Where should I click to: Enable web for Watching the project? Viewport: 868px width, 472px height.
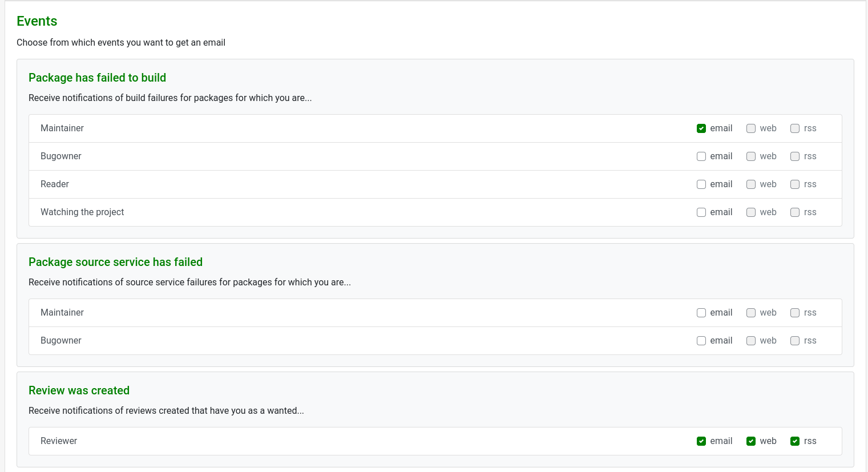point(751,212)
